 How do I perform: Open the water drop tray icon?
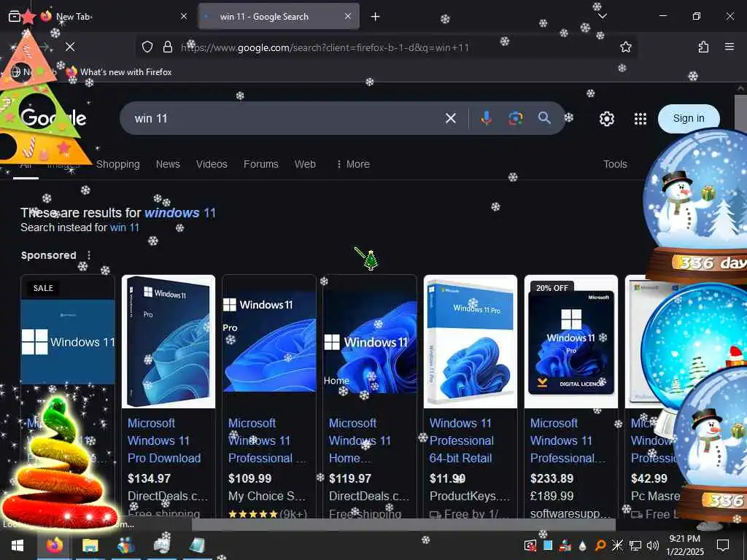click(x=583, y=545)
